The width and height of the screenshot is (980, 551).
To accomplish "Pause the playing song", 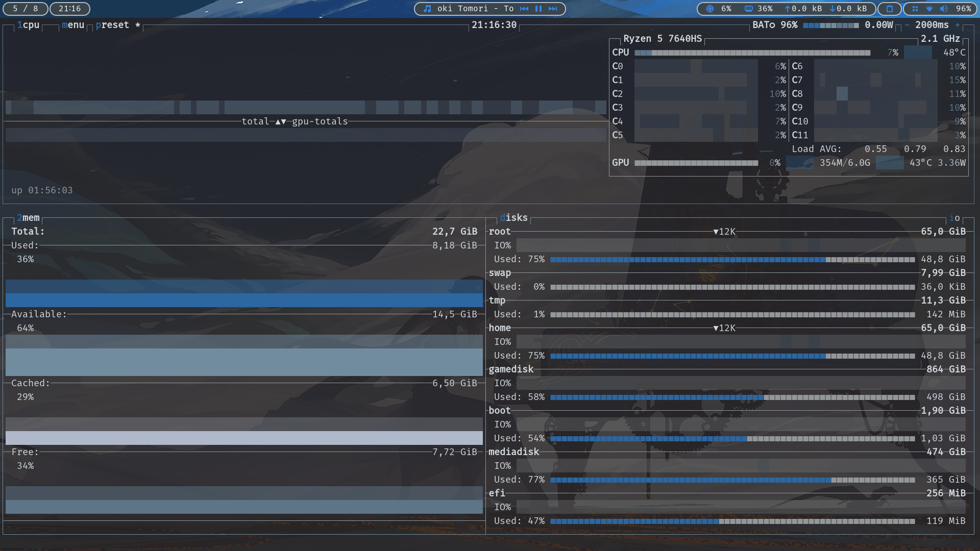I will click(538, 9).
